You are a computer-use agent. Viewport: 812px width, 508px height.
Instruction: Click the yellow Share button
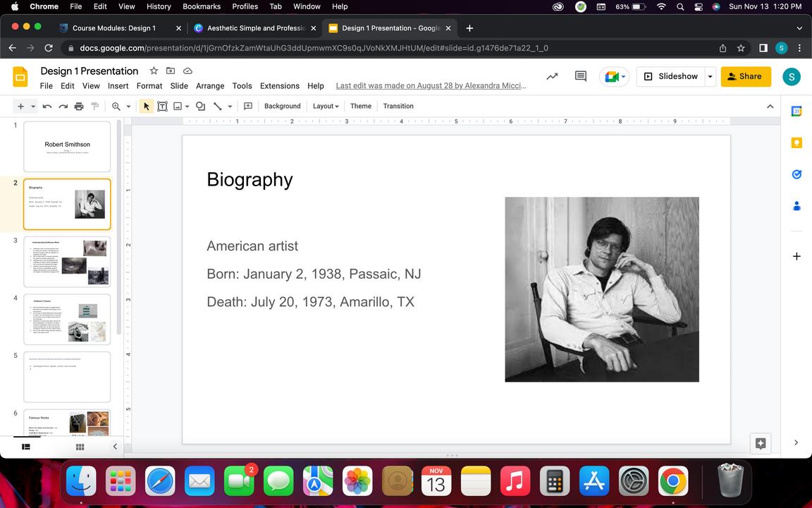746,76
